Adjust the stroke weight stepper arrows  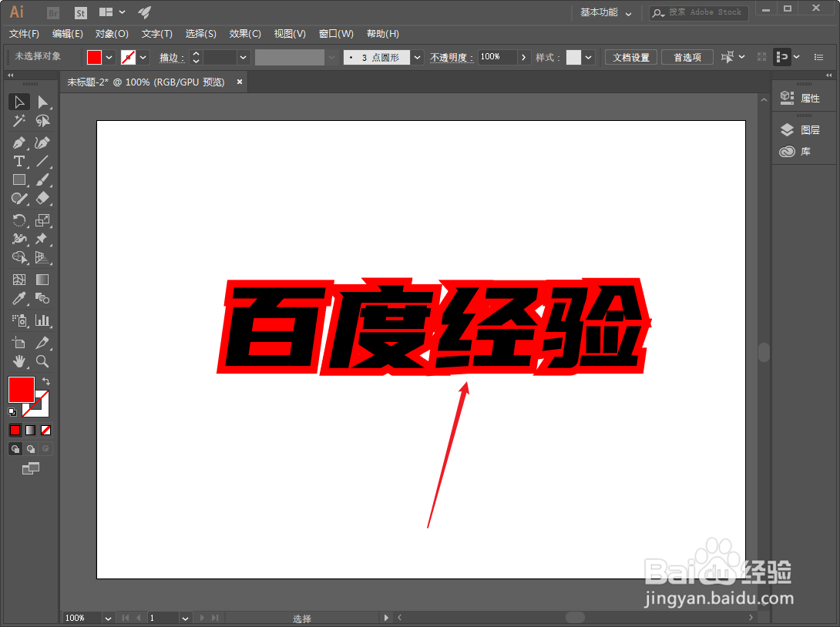196,57
